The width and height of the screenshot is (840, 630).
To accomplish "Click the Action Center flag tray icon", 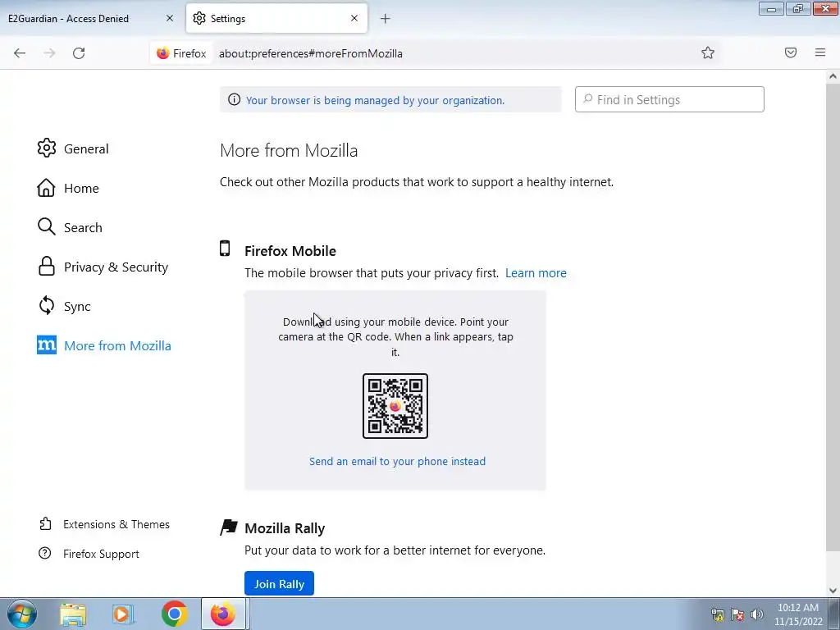I will [x=737, y=614].
